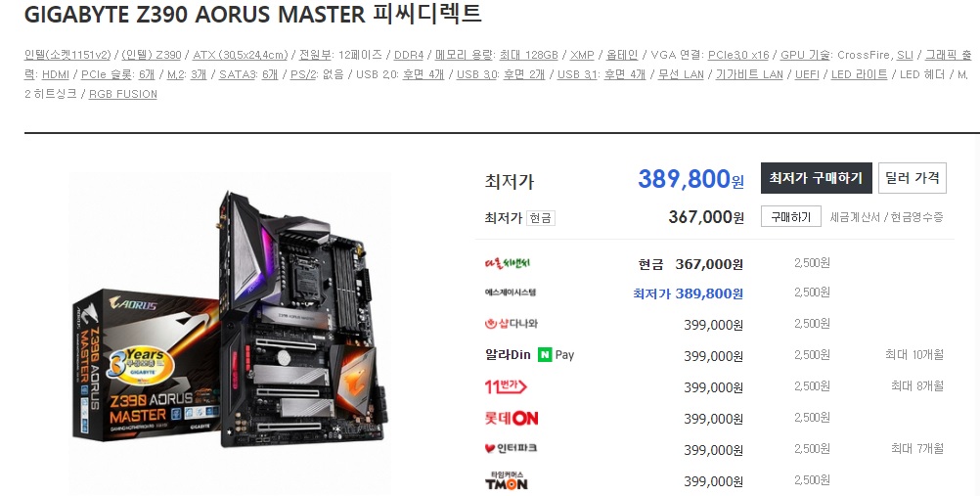
Task: Follow the DDR4 spec link
Action: click(x=409, y=55)
